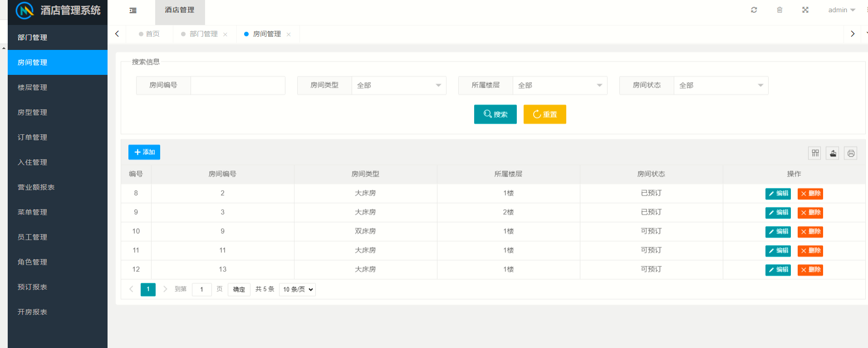This screenshot has width=868, height=348.
Task: Open 房型管理 in the sidebar
Action: (58, 113)
